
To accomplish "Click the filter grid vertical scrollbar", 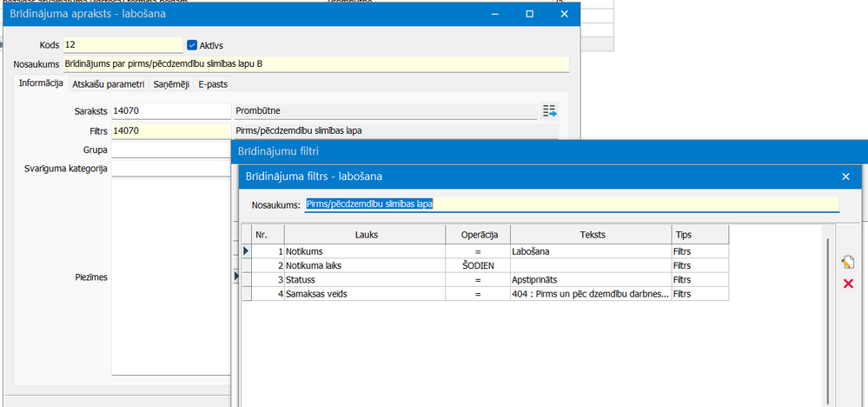I will pos(827,321).
